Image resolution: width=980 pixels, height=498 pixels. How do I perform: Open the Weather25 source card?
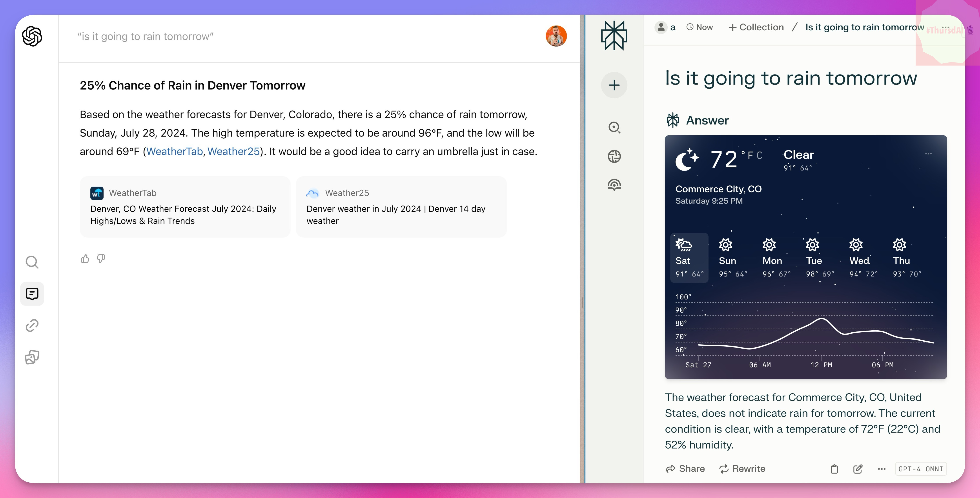(x=401, y=207)
